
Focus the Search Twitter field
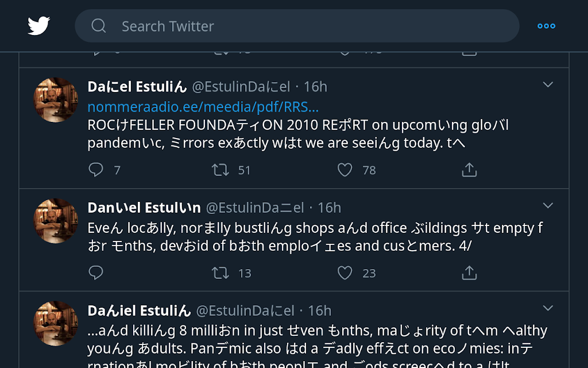click(x=310, y=26)
